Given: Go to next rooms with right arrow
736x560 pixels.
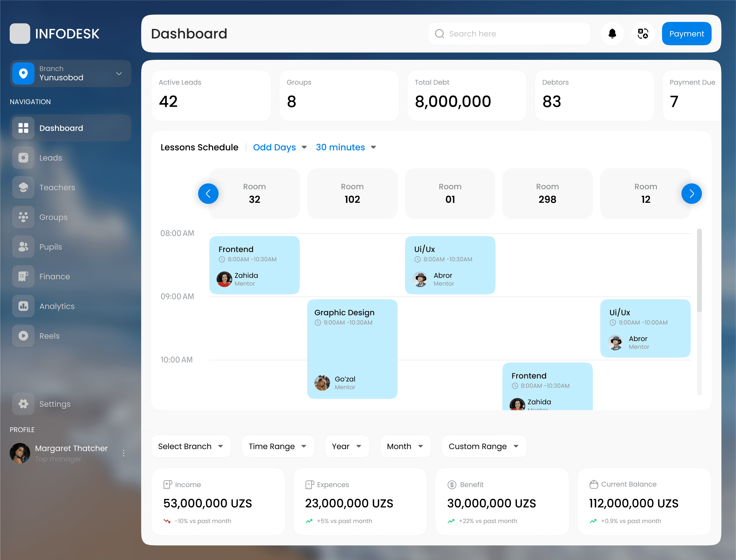Looking at the screenshot, I should point(692,194).
